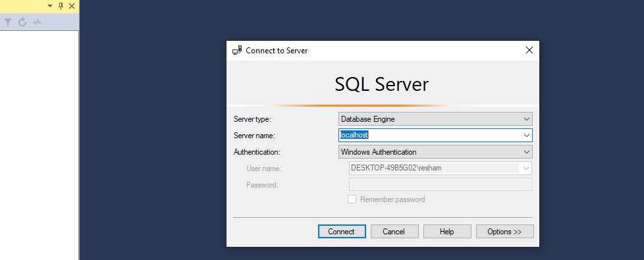Screen dimensions: 644x260
Task: Click the Connect to Server title icon
Action: pyautogui.click(x=237, y=50)
